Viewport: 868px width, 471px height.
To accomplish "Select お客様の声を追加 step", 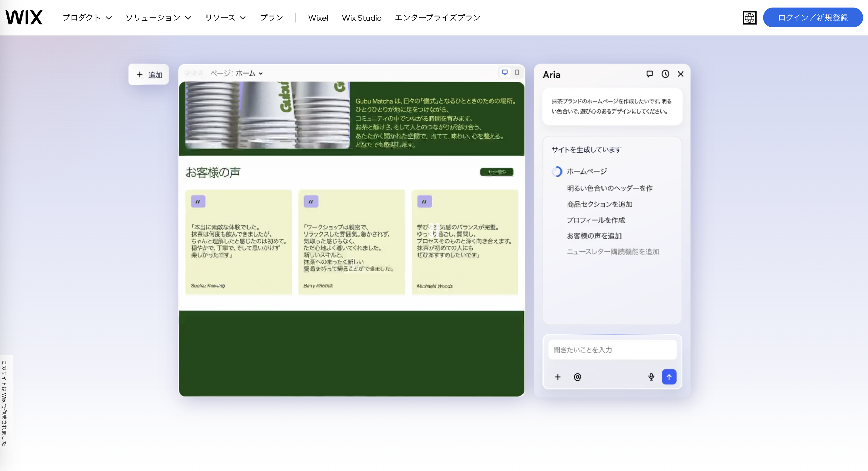I will click(x=594, y=236).
